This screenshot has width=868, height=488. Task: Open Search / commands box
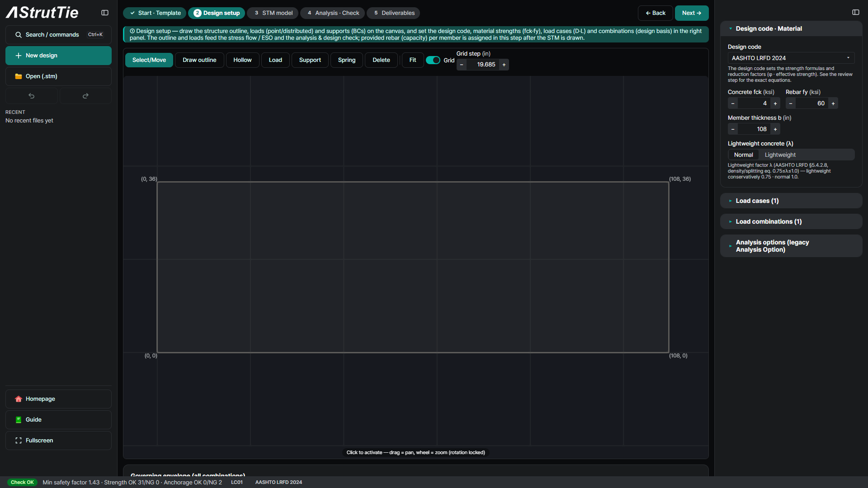(58, 35)
